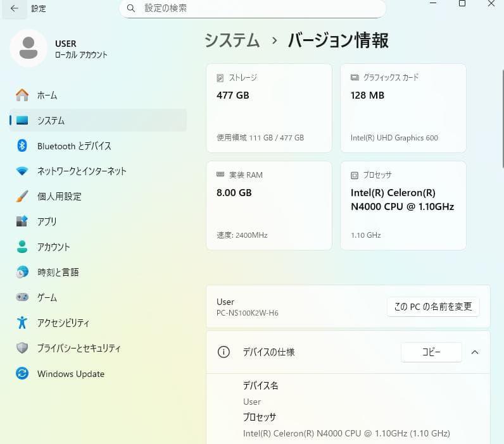
Task: Click Intel(R) Celeron(R) N4000 CPU @ 1.10GHz (1.10 GHz) text
Action: point(346,433)
